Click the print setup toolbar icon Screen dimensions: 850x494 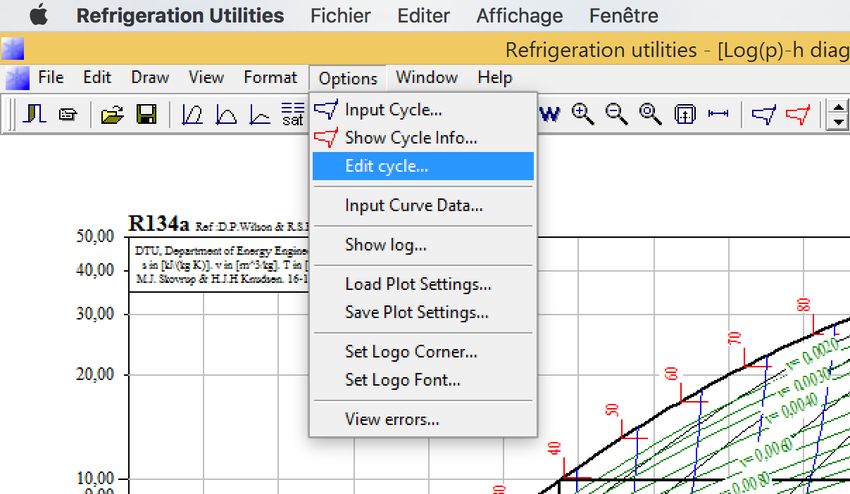[x=67, y=115]
